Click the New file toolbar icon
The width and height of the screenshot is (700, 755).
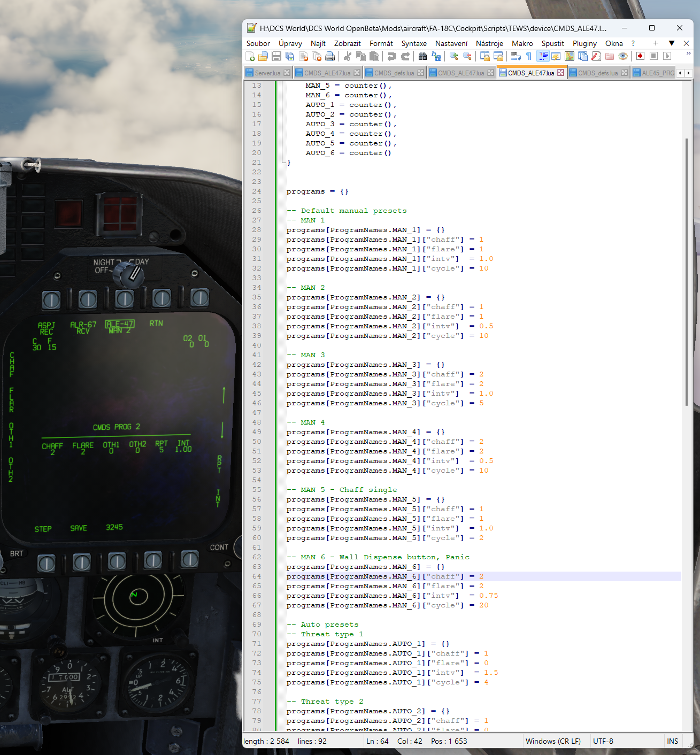pyautogui.click(x=250, y=56)
